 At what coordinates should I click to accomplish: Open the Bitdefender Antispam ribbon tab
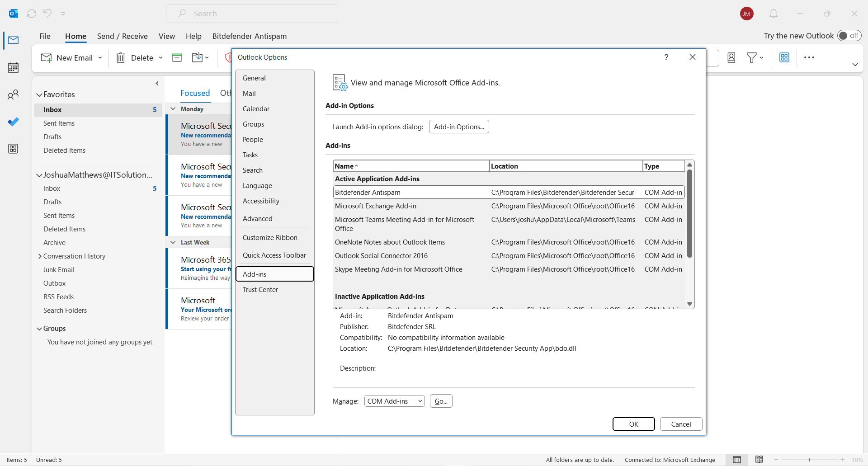click(250, 36)
